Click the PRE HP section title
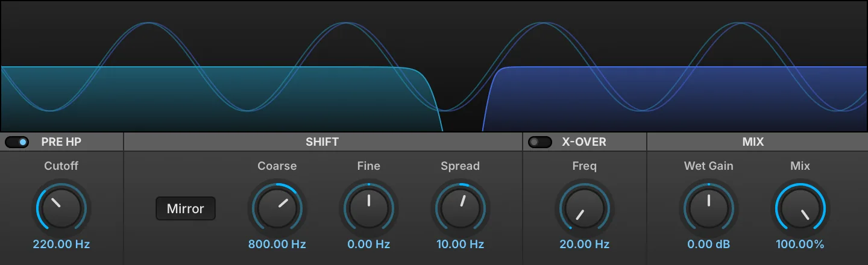 click(x=61, y=142)
